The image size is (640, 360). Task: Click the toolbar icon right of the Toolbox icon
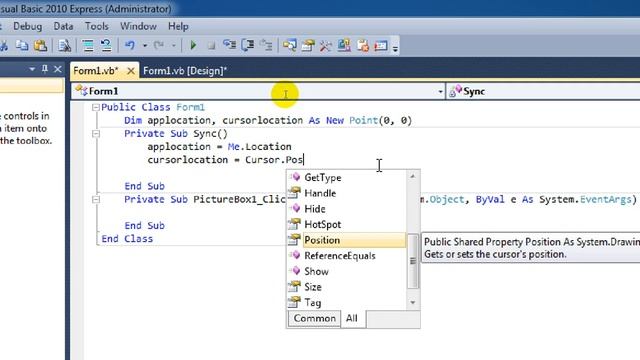pyautogui.click(x=344, y=45)
